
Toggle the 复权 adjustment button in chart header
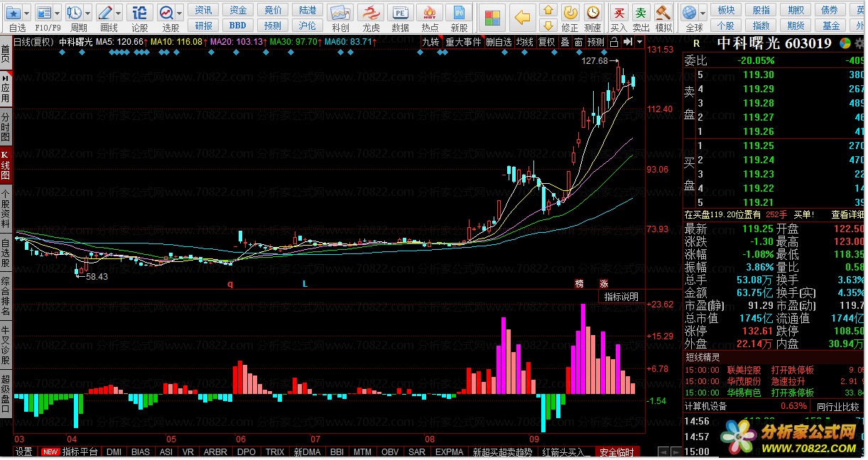tap(546, 42)
